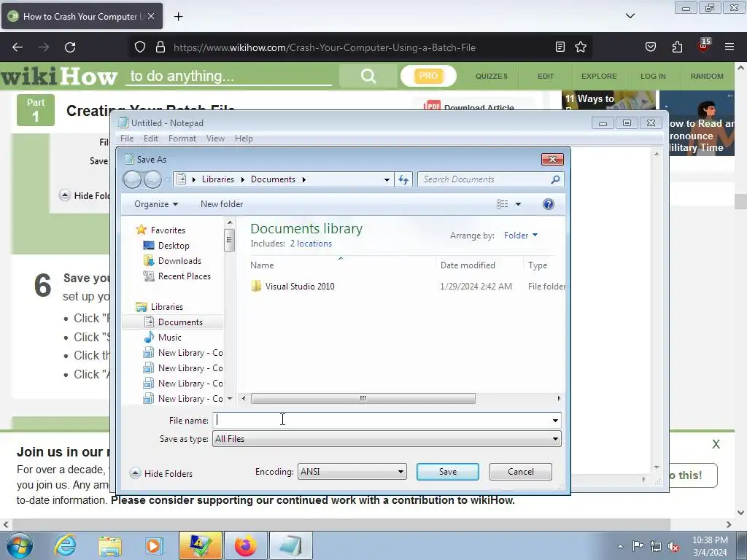Click the change view icon in Save As

(x=502, y=204)
